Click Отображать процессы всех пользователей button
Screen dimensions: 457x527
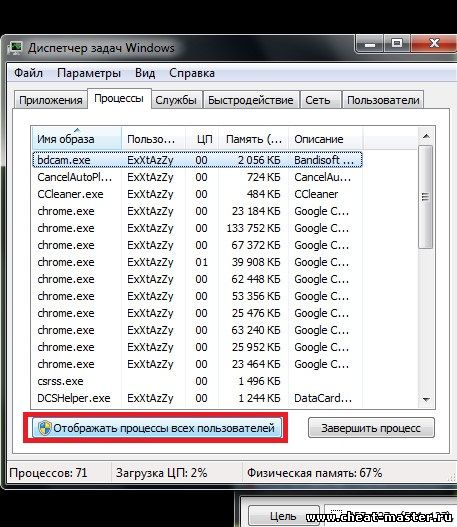157,428
